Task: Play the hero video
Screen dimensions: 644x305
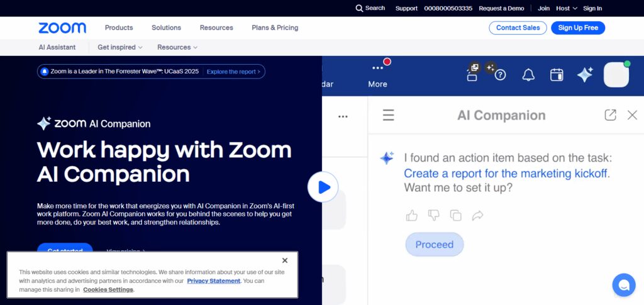Action: point(323,187)
